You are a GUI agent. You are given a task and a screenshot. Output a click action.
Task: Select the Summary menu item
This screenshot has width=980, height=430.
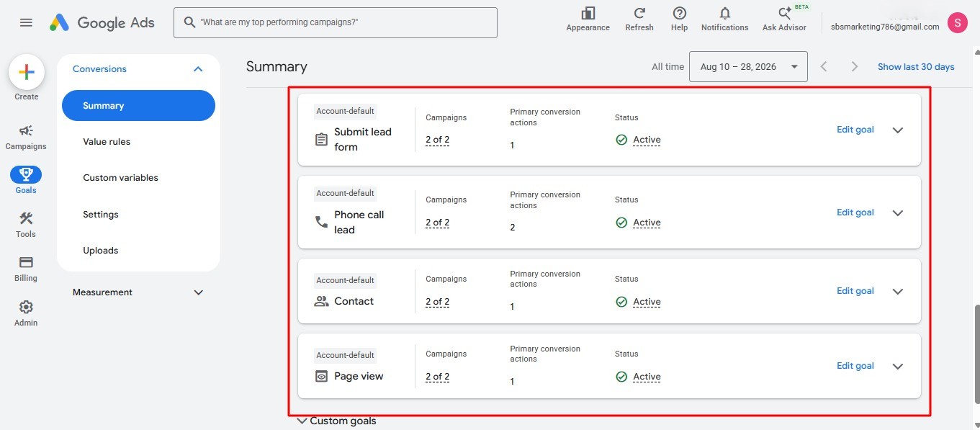(138, 105)
